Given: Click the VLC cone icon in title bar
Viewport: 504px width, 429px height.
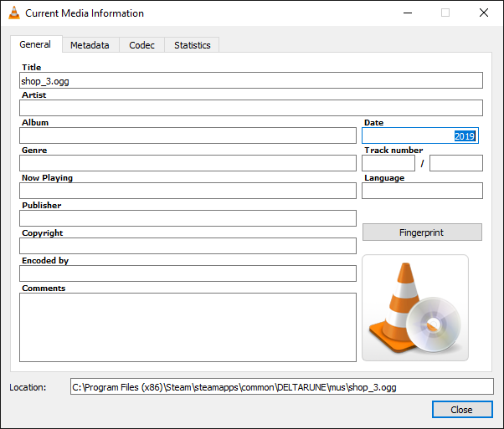Looking at the screenshot, I should 14,13.
